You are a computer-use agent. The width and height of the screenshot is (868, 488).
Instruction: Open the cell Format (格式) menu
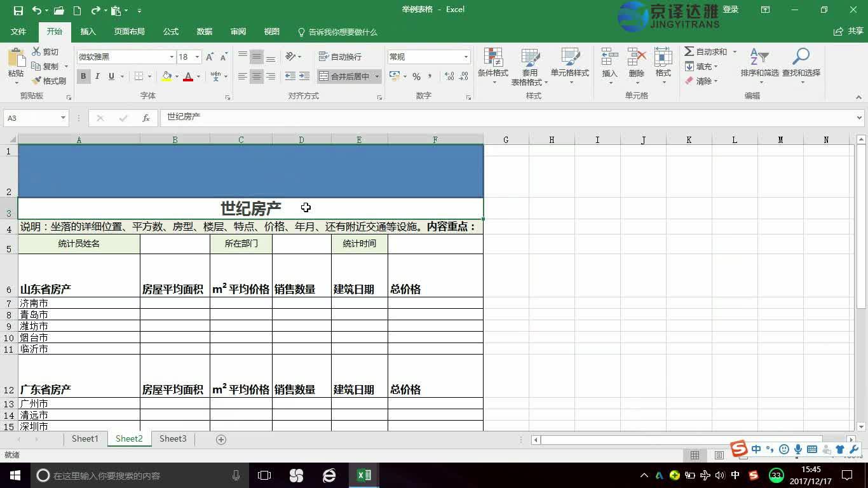click(x=663, y=66)
